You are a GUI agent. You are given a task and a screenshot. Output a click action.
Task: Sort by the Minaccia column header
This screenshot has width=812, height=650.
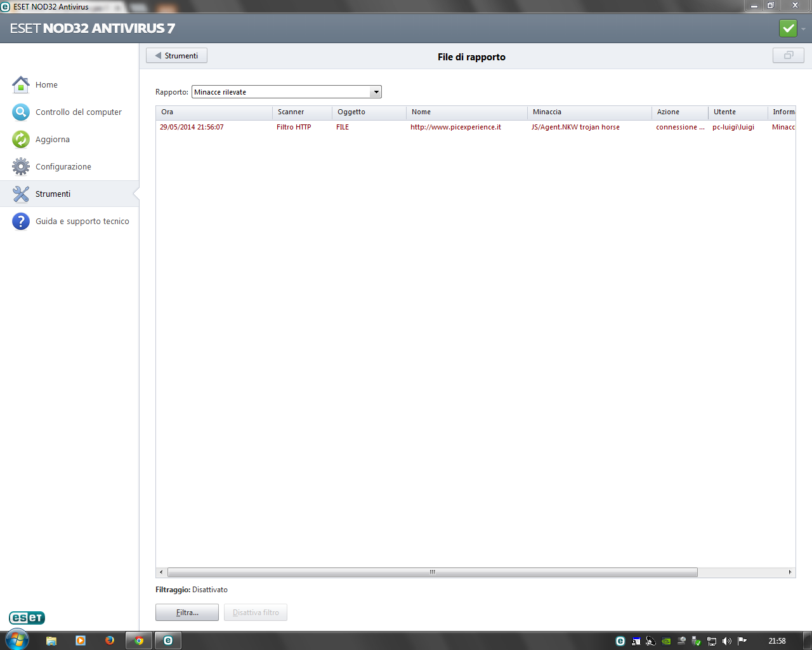pos(589,112)
